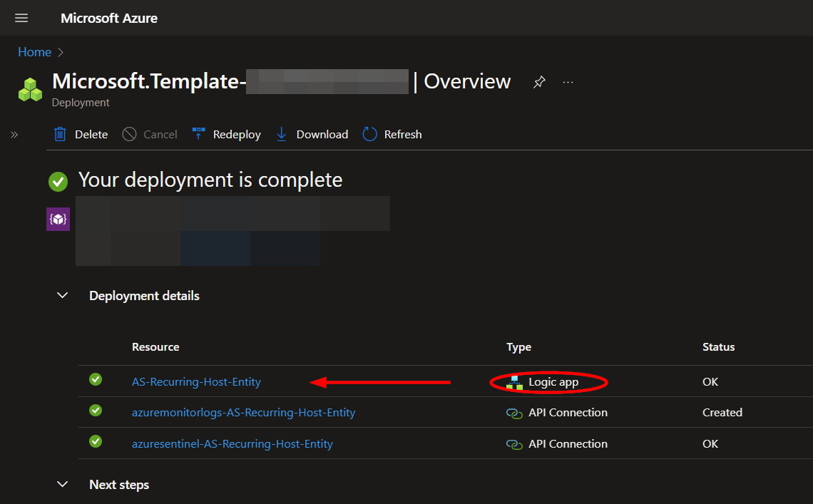Click OK status of AS-Recurring-Host-Entity row
813x504 pixels.
coord(710,381)
